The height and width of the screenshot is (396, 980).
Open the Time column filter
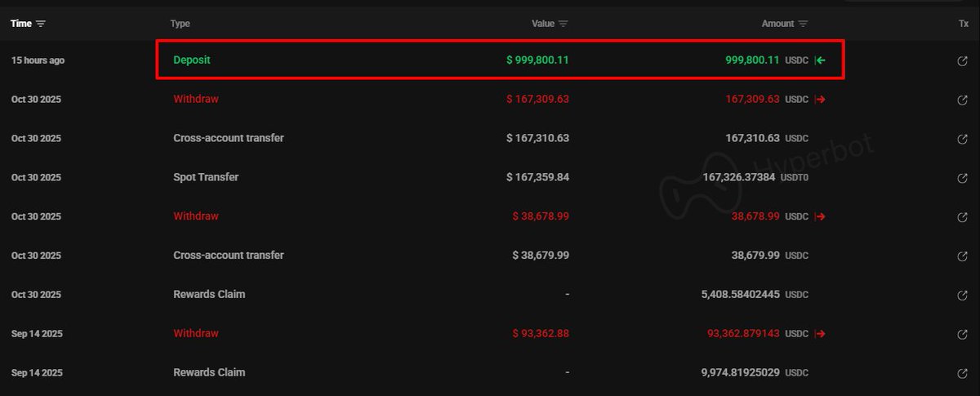tap(41, 24)
